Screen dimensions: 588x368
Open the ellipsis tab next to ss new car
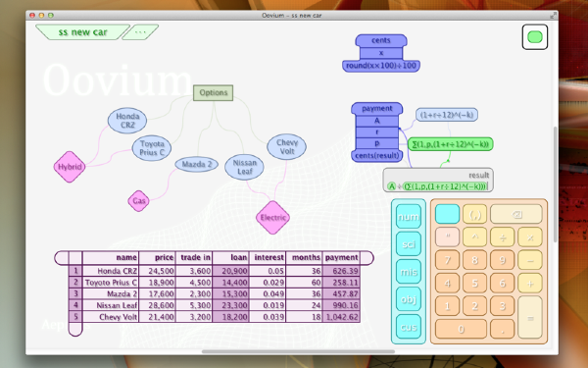tap(140, 32)
